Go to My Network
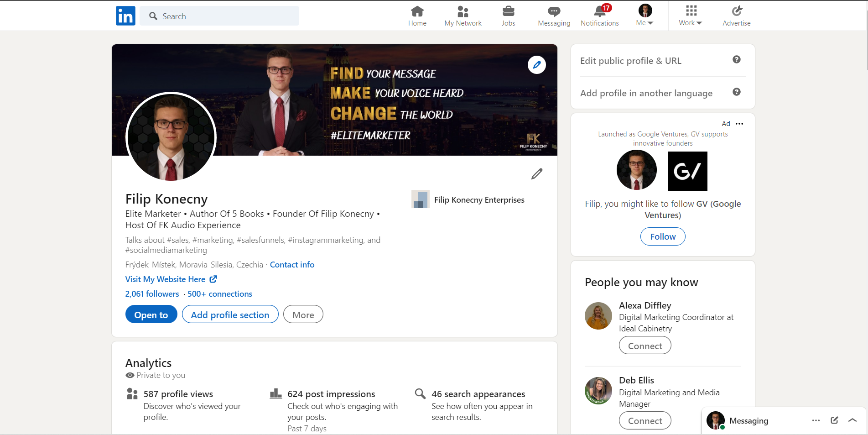868x435 pixels. [x=462, y=15]
